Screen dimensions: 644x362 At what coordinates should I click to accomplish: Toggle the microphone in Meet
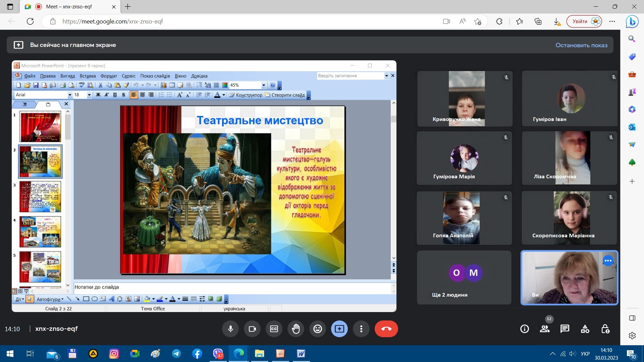tap(230, 329)
